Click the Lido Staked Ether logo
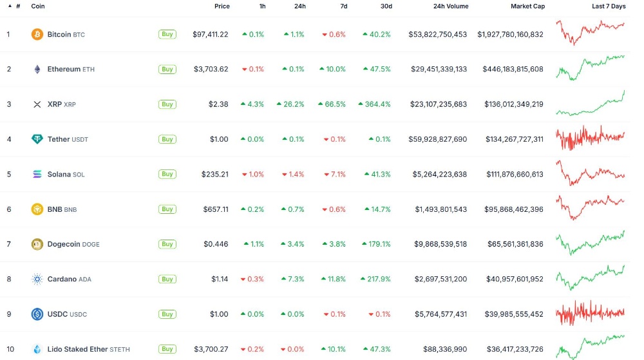Screen dimensions: 644x360 tap(37, 349)
